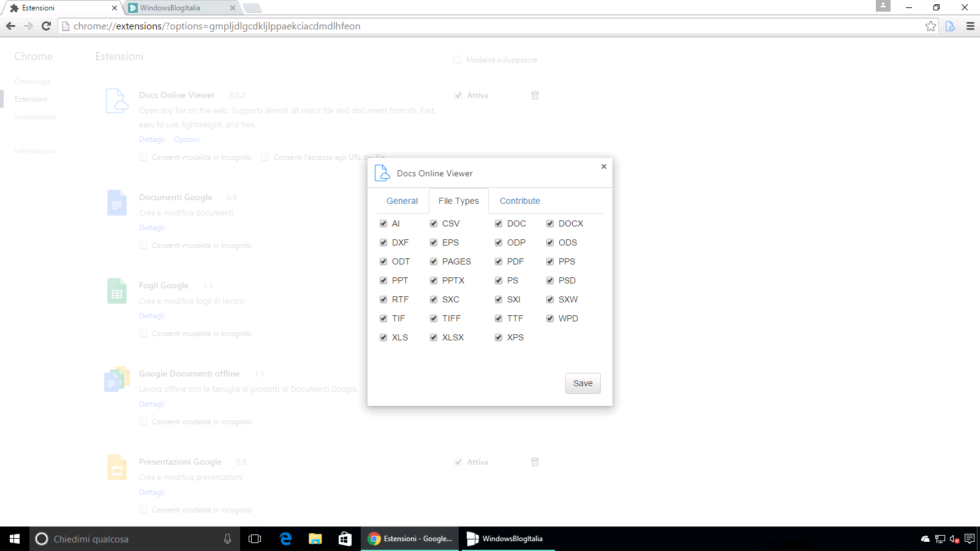Screen dimensions: 980x551
Task: Open the Chrome hamburger menu
Action: 970,26
